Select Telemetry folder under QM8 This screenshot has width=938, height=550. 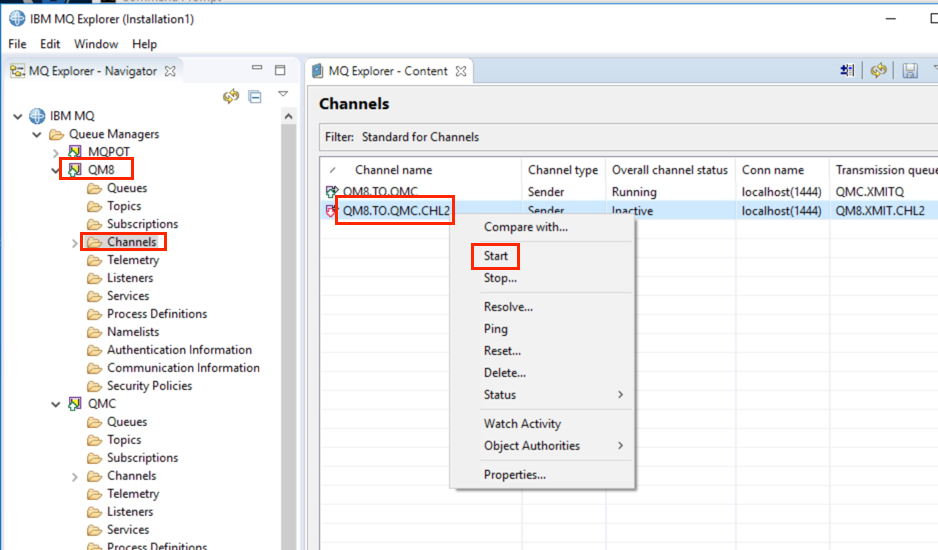point(133,260)
